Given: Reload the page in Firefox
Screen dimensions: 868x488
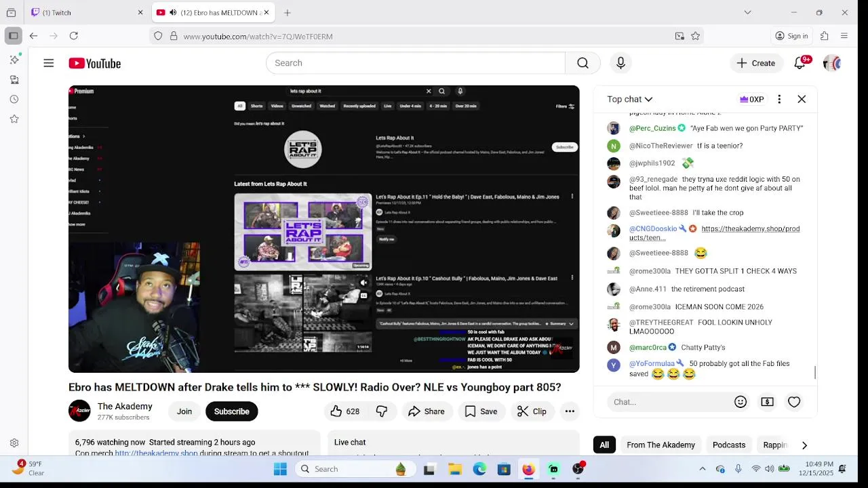Looking at the screenshot, I should click(73, 36).
